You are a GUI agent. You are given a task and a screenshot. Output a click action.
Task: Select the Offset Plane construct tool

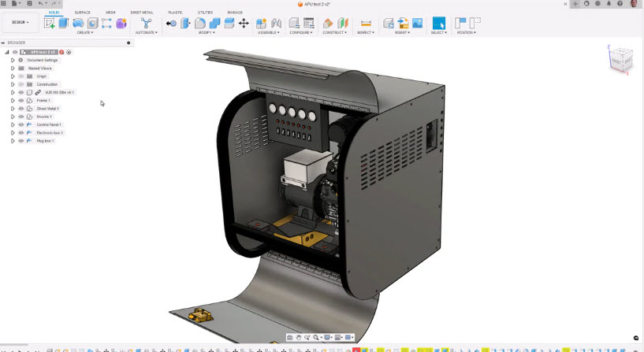coord(328,23)
